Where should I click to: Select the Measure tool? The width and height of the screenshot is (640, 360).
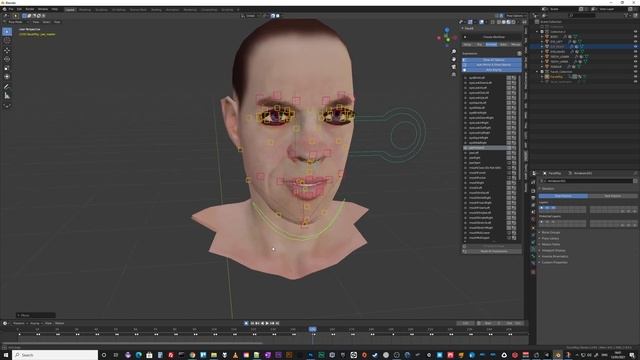[x=7, y=96]
